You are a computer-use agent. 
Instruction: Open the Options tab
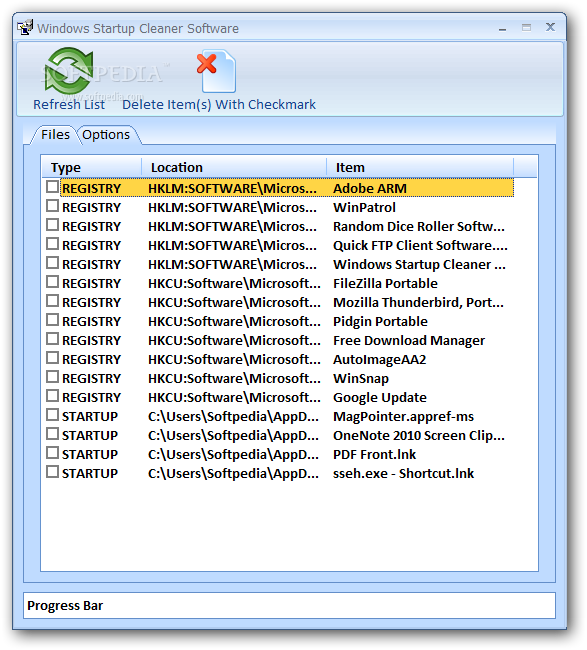tap(106, 135)
